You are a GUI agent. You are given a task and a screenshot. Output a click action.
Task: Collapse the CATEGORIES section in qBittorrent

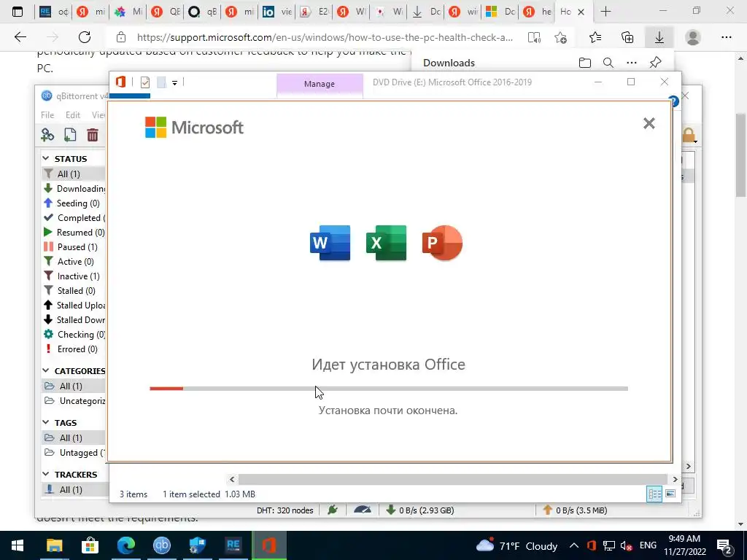click(46, 370)
